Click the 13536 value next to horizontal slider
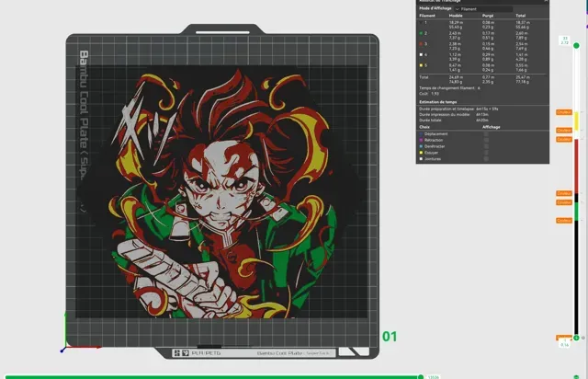588x379 pixels. (433, 377)
